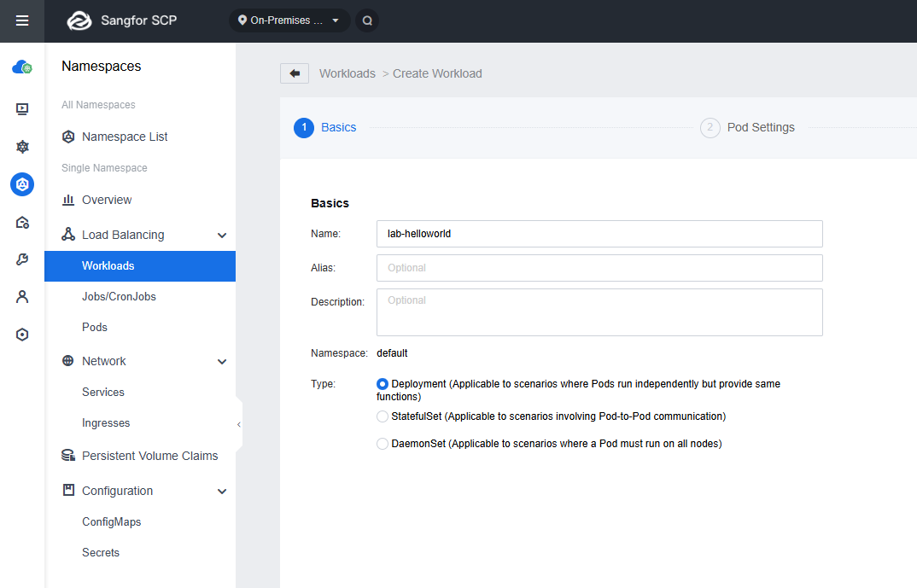The image size is (917, 588).
Task: Click the Sangfor SCP logo
Action: (79, 20)
